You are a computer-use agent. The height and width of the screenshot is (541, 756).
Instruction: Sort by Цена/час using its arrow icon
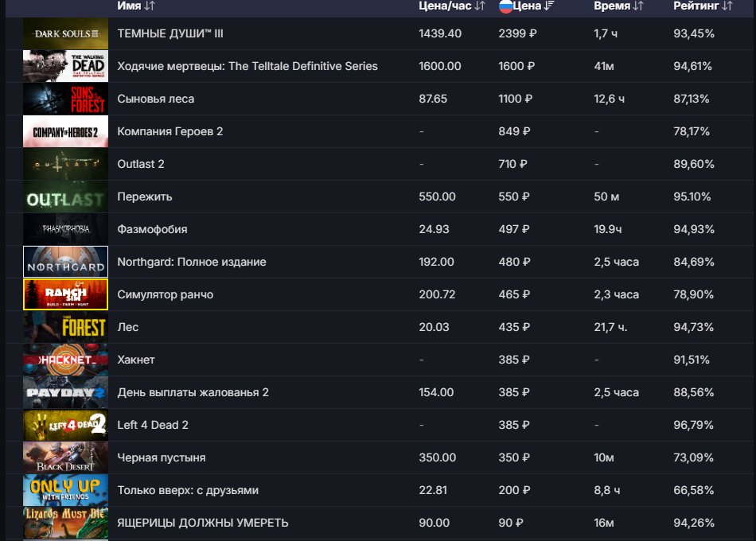[x=479, y=6]
